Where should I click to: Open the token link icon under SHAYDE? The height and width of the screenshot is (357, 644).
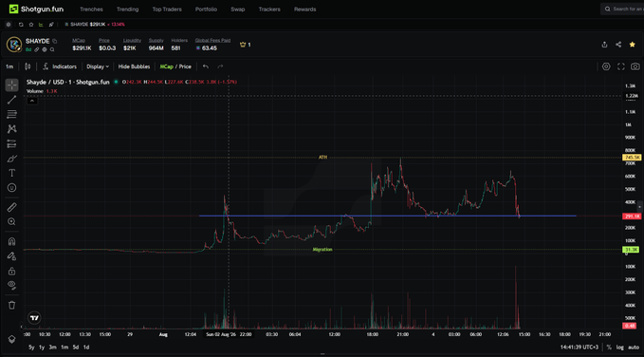[37, 49]
